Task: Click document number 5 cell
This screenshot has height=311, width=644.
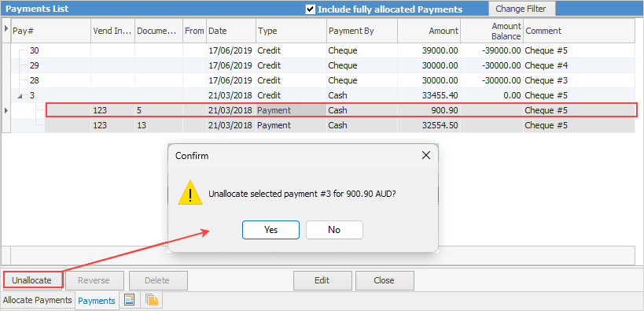Action: click(159, 110)
